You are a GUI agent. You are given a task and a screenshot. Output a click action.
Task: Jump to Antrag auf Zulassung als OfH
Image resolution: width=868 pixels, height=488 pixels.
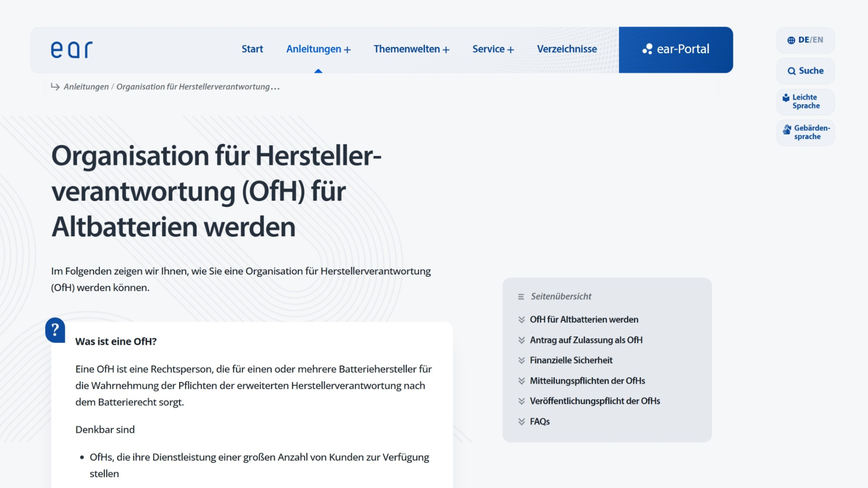click(x=586, y=340)
